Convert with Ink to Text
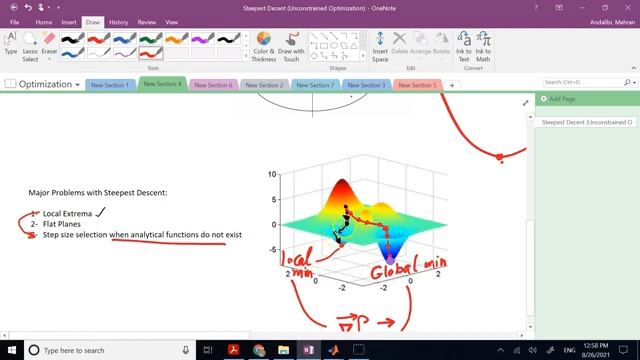This screenshot has height=360, width=640. click(464, 47)
